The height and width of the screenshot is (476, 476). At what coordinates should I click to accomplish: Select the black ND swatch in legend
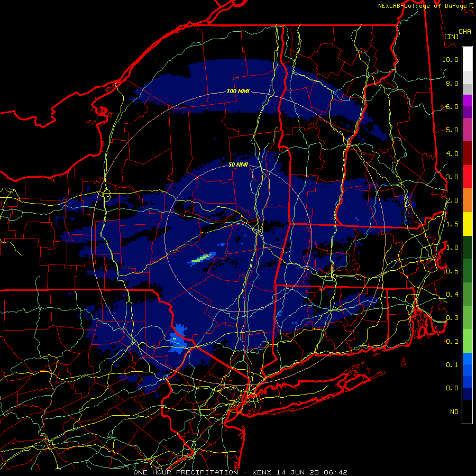(x=467, y=411)
